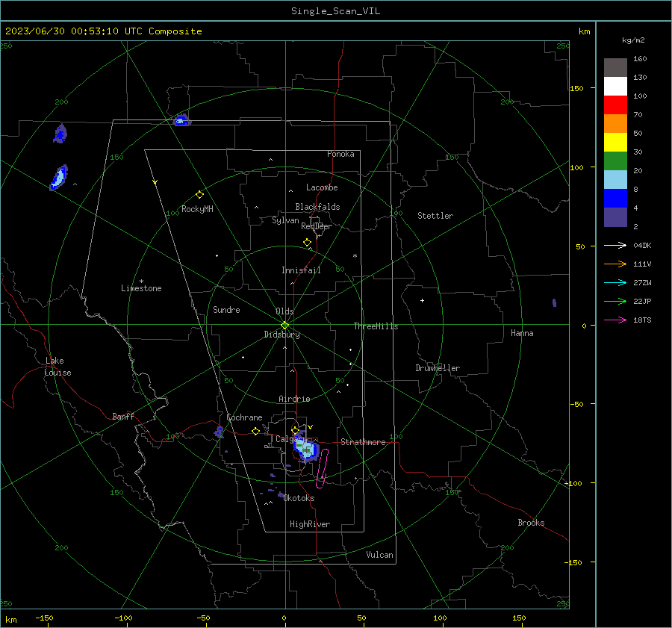Click the Blackfalds town label
This screenshot has height=628, width=672.
317,207
